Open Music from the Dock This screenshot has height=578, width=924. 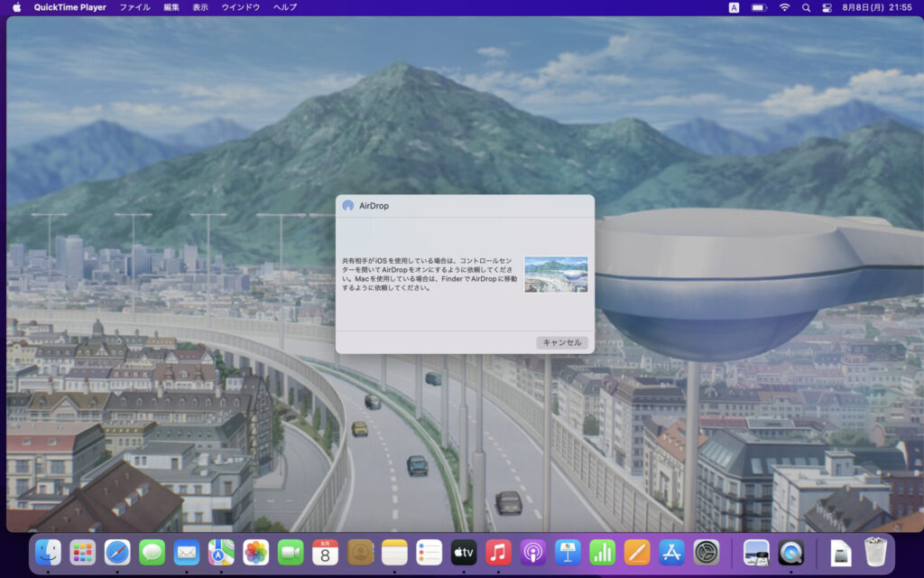498,553
